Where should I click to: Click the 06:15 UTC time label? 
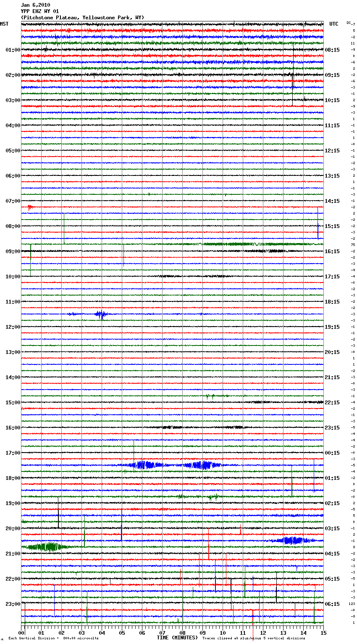coord(332,604)
